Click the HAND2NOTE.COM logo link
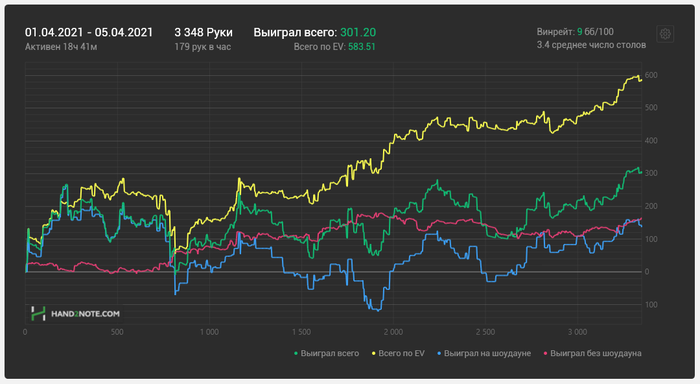Image resolution: width=700 pixels, height=384 pixels. (75, 313)
